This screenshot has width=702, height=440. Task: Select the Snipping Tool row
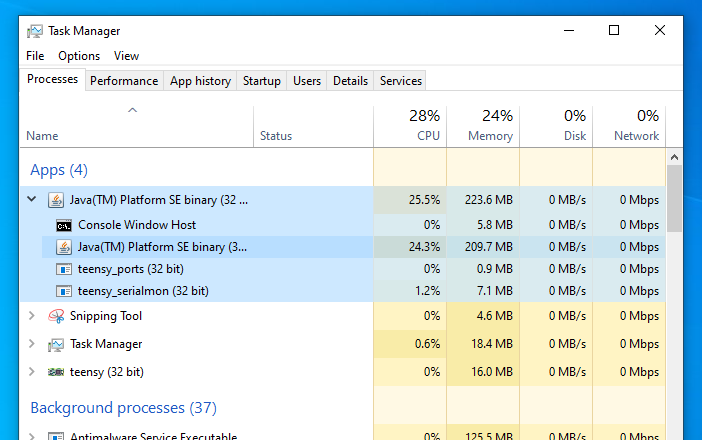[342, 316]
